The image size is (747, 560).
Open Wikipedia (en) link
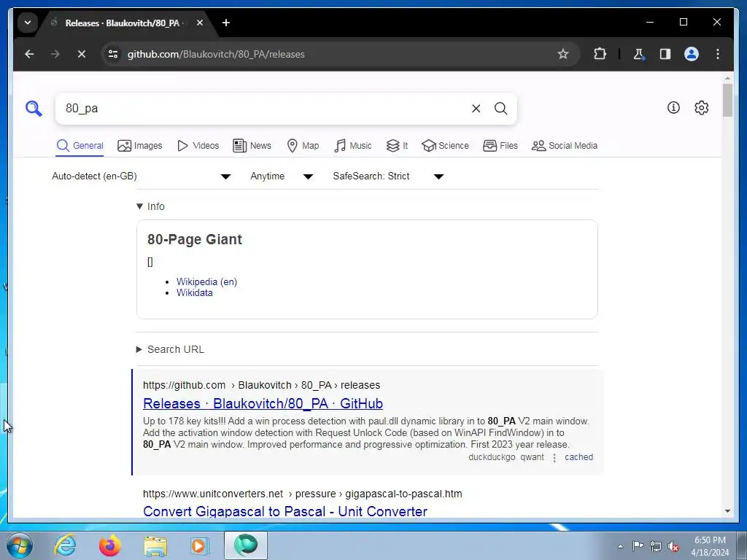coord(206,281)
